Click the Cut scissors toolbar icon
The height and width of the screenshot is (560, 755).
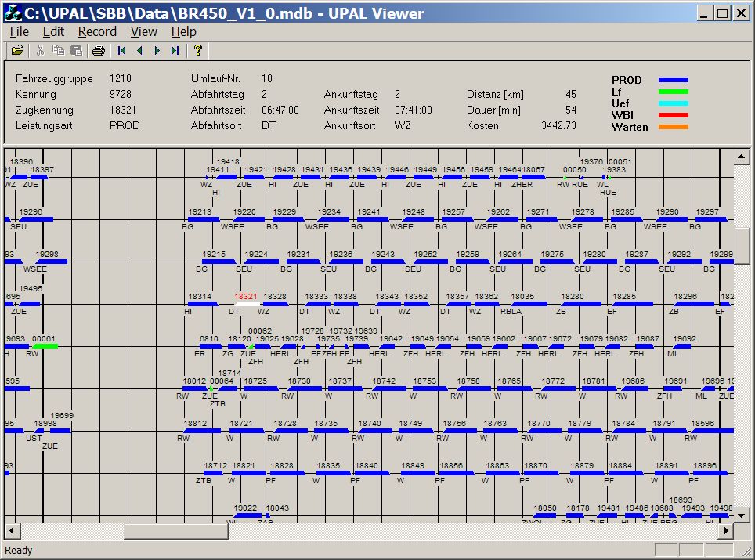point(40,51)
